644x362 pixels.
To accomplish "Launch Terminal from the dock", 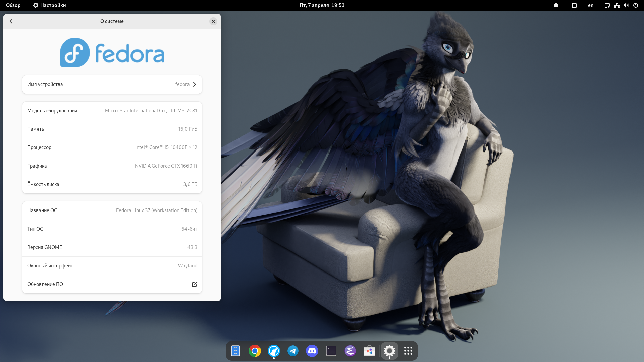I will click(x=331, y=351).
